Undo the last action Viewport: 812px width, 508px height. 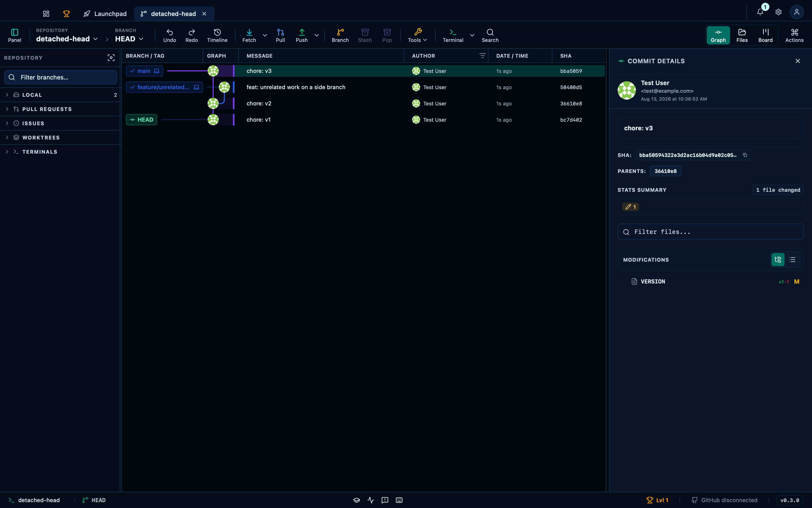point(170,35)
